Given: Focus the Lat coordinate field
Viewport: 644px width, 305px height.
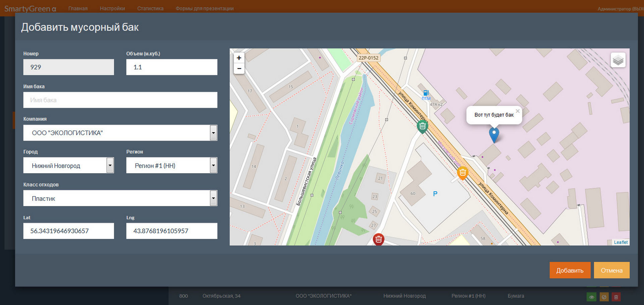Looking at the screenshot, I should 68,231.
